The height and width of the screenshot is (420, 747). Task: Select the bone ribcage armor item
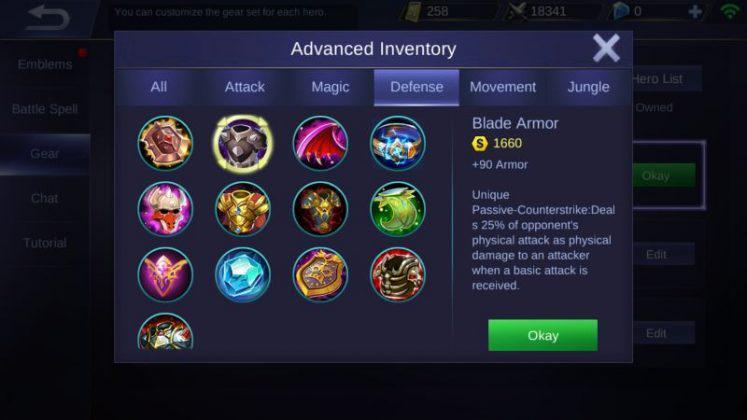coord(398,275)
